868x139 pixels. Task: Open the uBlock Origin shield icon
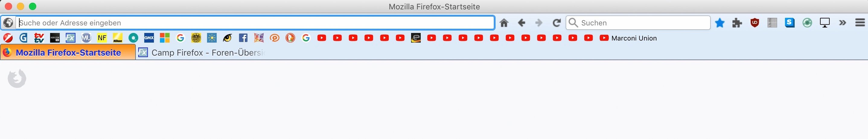[x=755, y=23]
